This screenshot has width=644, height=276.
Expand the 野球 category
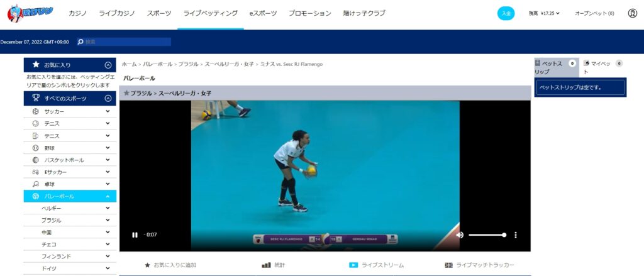pos(108,148)
